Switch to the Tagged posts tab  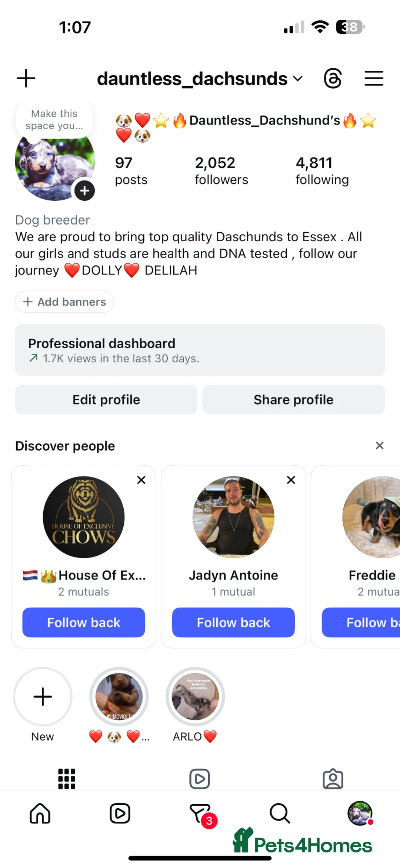click(333, 779)
